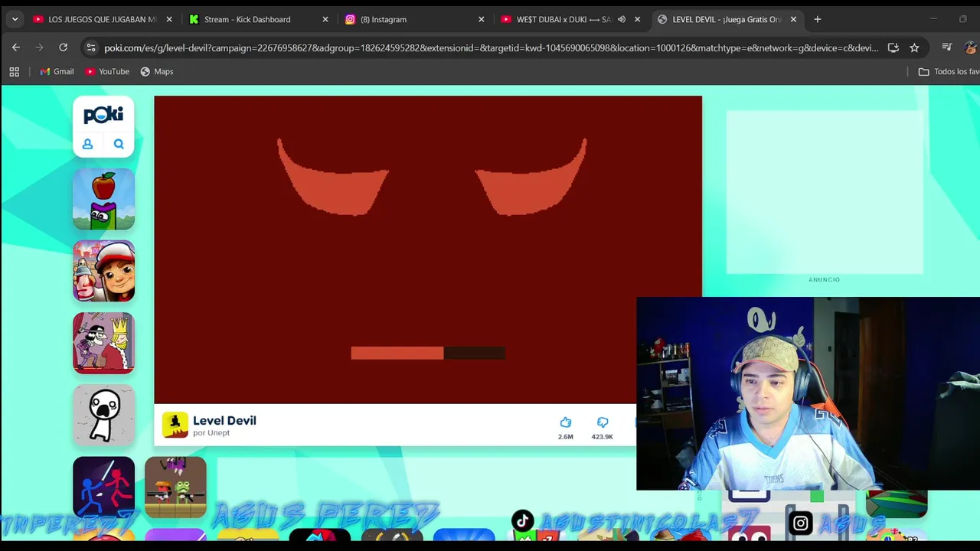Open the Todos los favoritos bookmarks folder
Viewport: 980px width, 551px height.
949,71
